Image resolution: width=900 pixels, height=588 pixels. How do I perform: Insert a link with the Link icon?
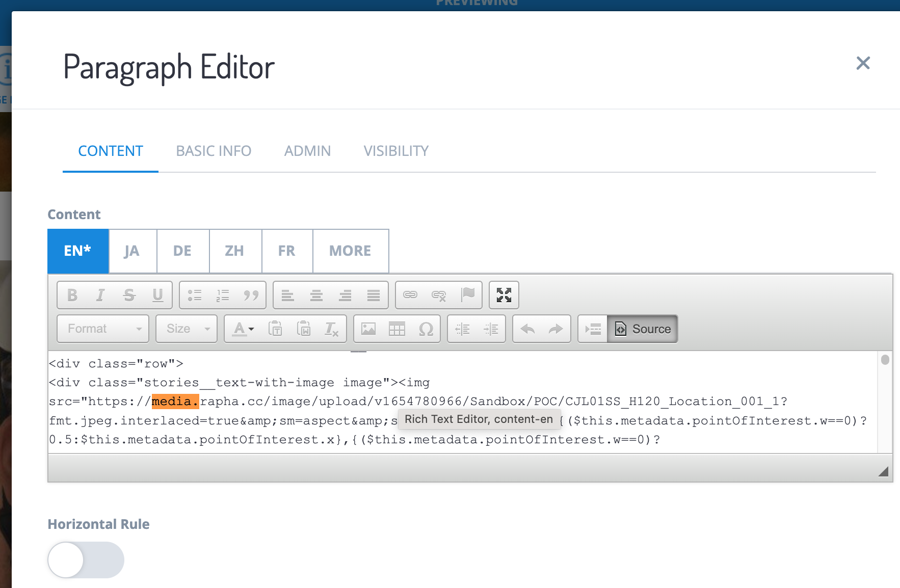click(410, 295)
